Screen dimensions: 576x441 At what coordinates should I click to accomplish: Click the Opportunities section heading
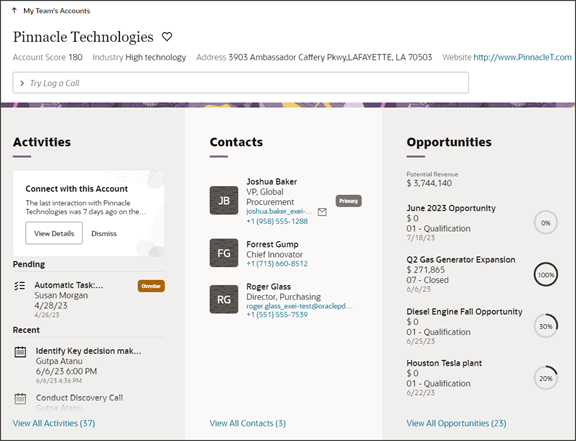(449, 142)
